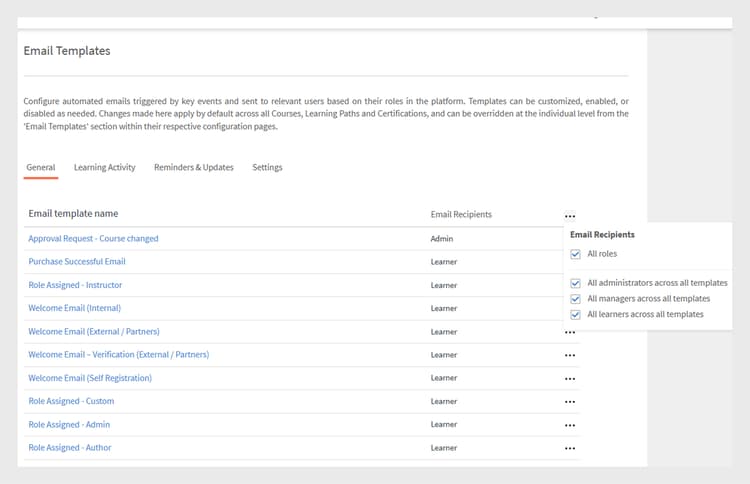
Task: Open three-dot menu for Role Assigned - Custom
Action: pyautogui.click(x=569, y=402)
